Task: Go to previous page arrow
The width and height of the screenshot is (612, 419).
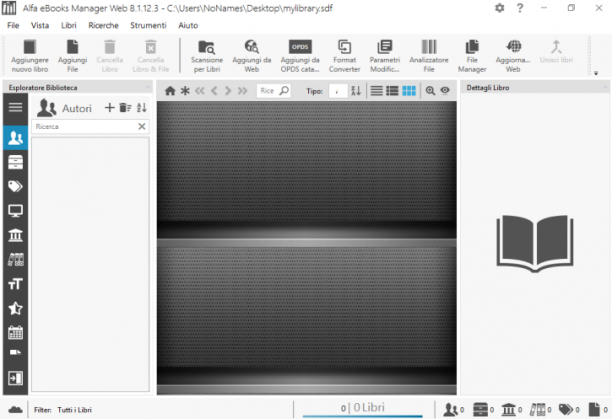Action: [214, 91]
